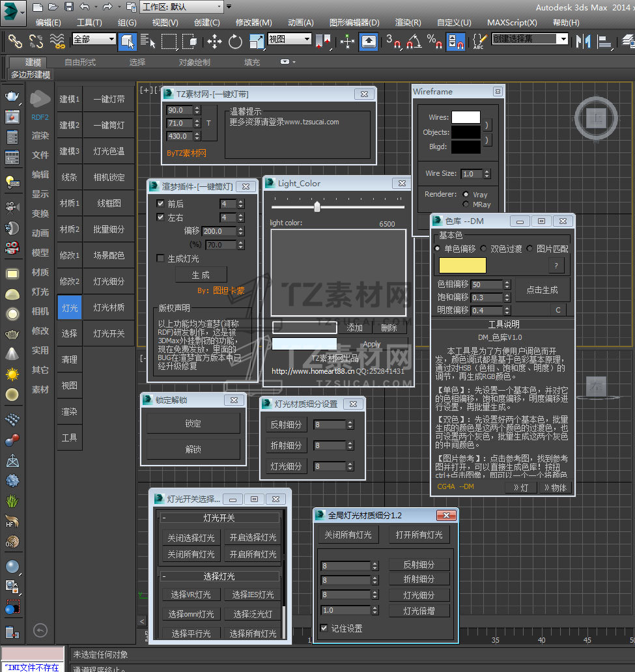Click the Wire Size spinner arrows
This screenshot has height=672, width=635.
[x=487, y=174]
